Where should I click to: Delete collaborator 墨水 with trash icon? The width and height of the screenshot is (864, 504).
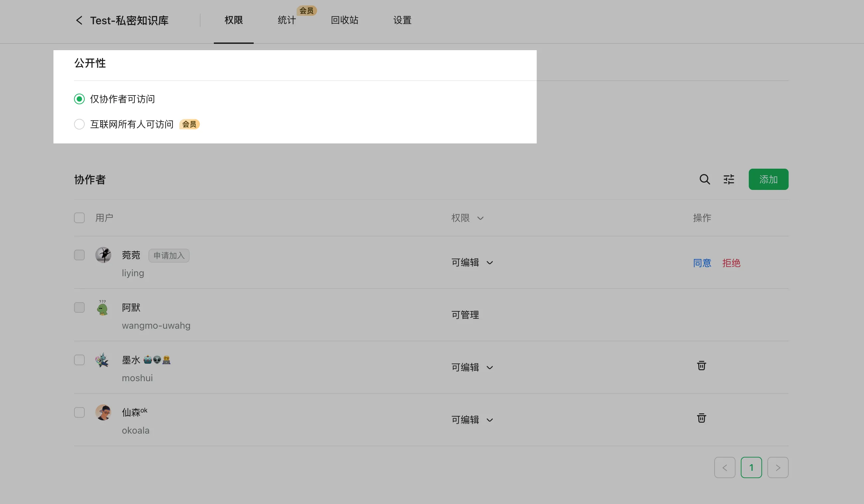tap(701, 366)
